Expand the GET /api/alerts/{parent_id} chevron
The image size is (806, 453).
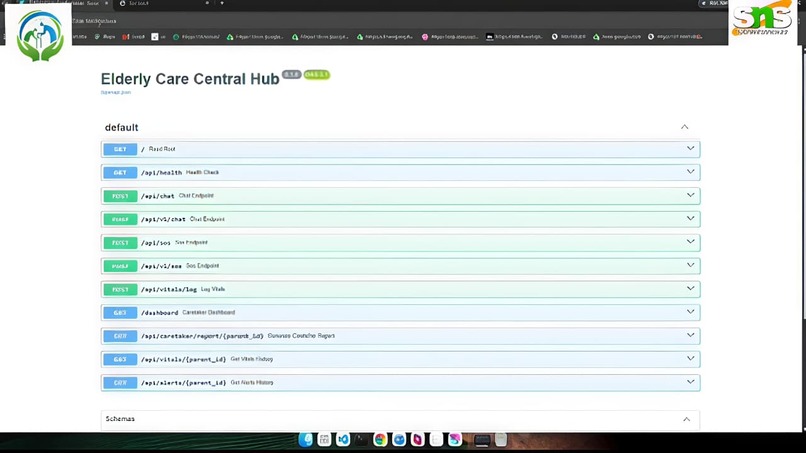690,382
